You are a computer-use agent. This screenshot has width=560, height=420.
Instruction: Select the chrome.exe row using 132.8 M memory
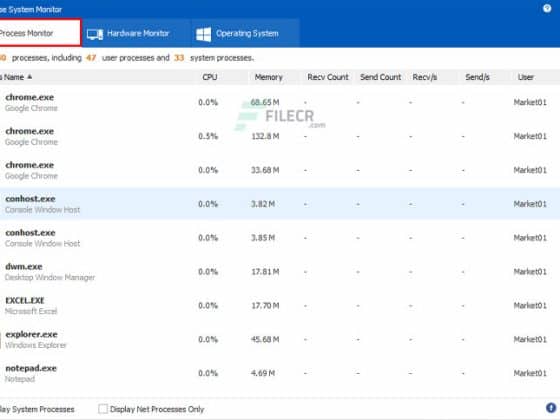(280, 136)
